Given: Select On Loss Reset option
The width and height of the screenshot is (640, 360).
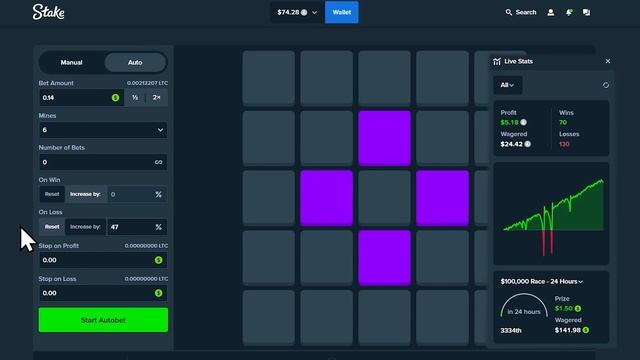Looking at the screenshot, I should pyautogui.click(x=52, y=227).
